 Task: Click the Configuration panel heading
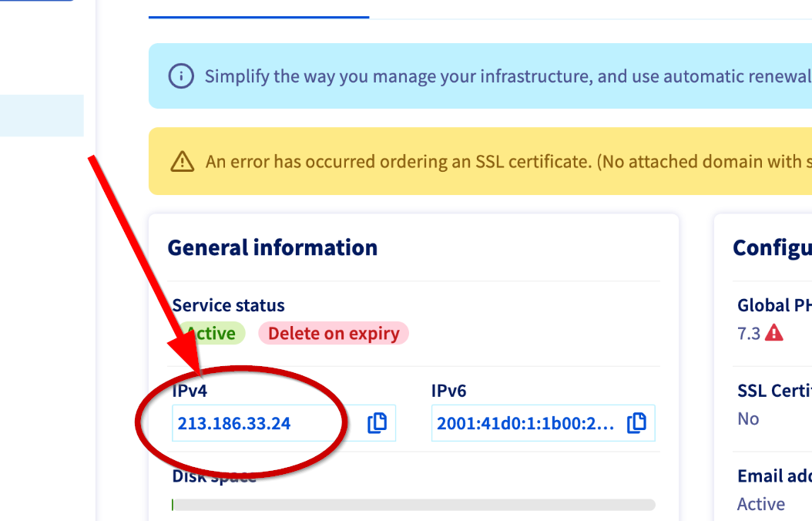tap(772, 247)
